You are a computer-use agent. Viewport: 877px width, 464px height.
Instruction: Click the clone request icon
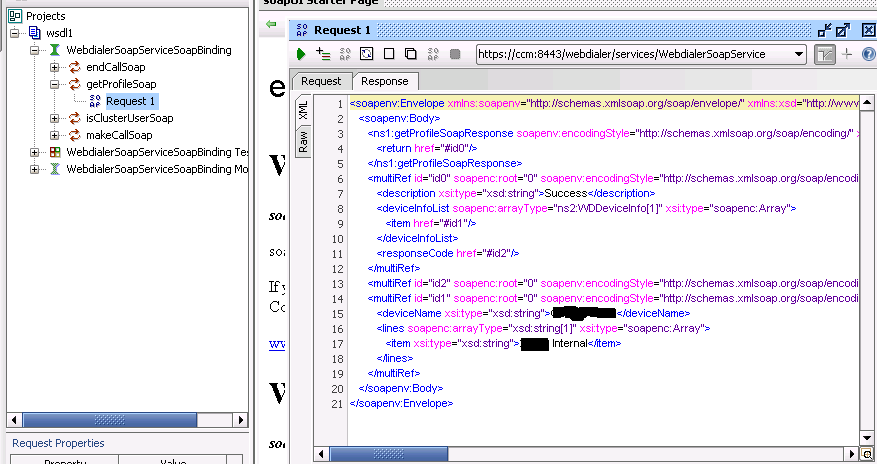pyautogui.click(x=411, y=54)
